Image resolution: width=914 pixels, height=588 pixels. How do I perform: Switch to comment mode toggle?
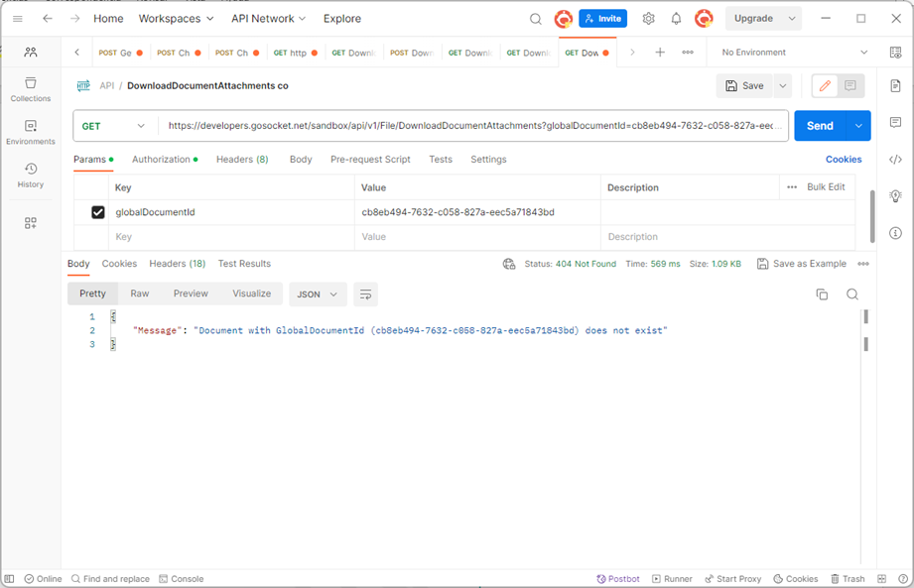[x=850, y=86]
